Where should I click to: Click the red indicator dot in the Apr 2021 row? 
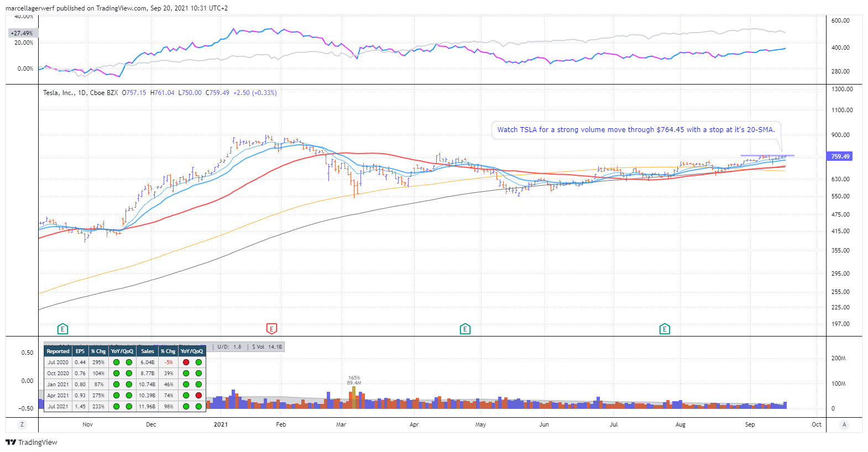pyautogui.click(x=198, y=396)
